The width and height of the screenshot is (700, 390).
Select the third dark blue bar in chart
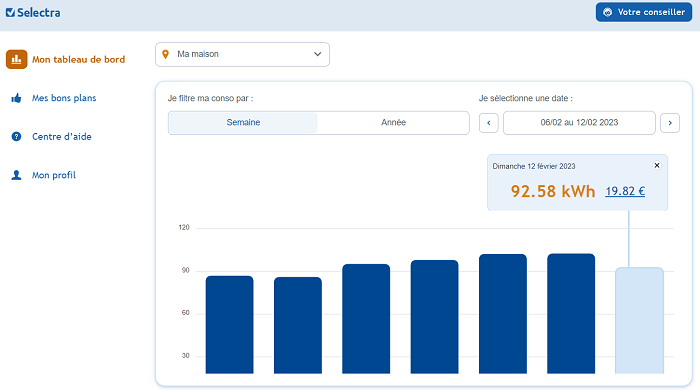(x=366, y=319)
